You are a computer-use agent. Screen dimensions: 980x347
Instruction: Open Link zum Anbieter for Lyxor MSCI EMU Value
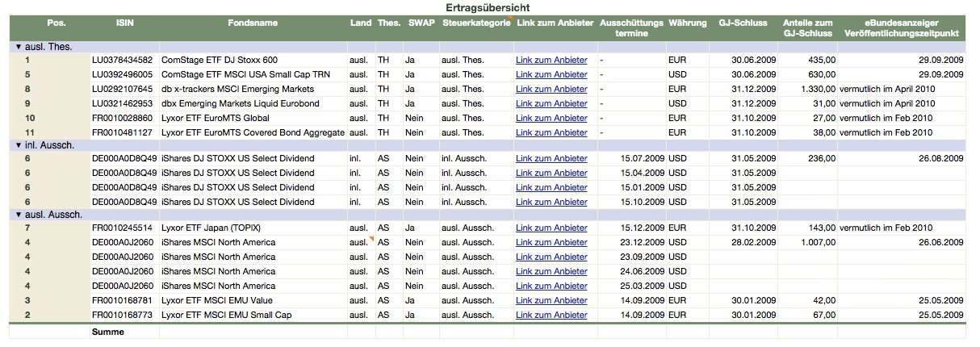pos(551,300)
